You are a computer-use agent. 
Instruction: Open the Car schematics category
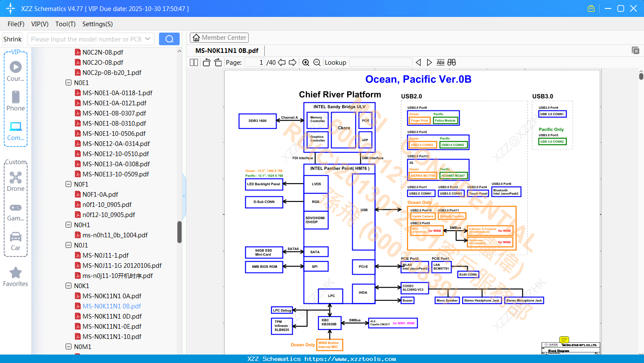(16, 241)
